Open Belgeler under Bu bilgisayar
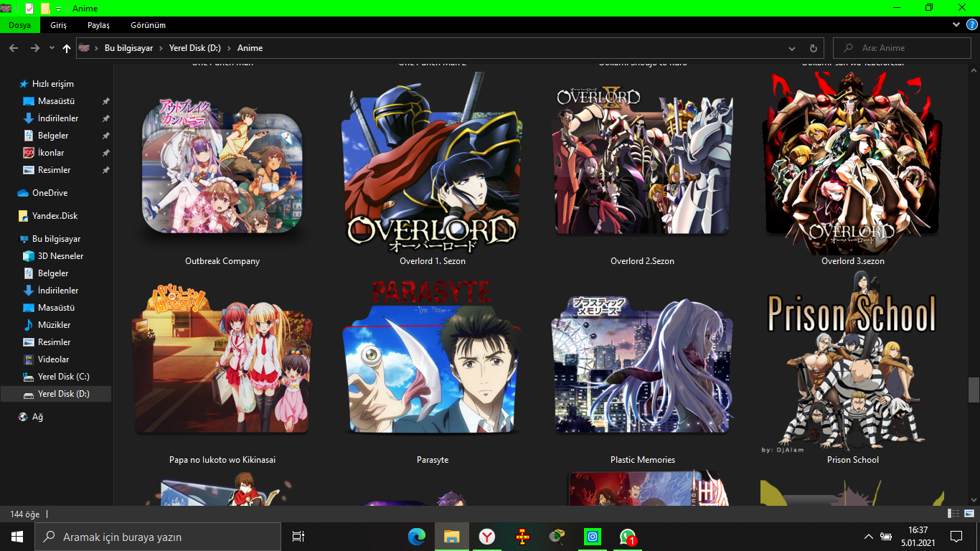The height and width of the screenshot is (551, 980). tap(53, 273)
